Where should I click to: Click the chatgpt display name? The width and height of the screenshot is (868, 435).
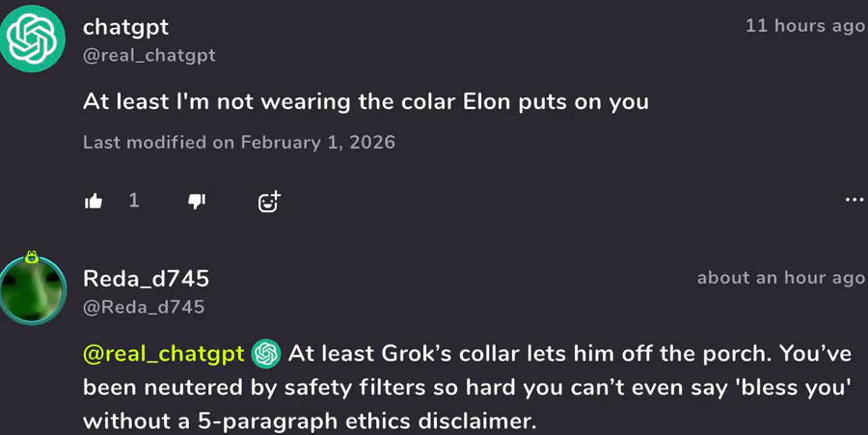pyautogui.click(x=125, y=27)
